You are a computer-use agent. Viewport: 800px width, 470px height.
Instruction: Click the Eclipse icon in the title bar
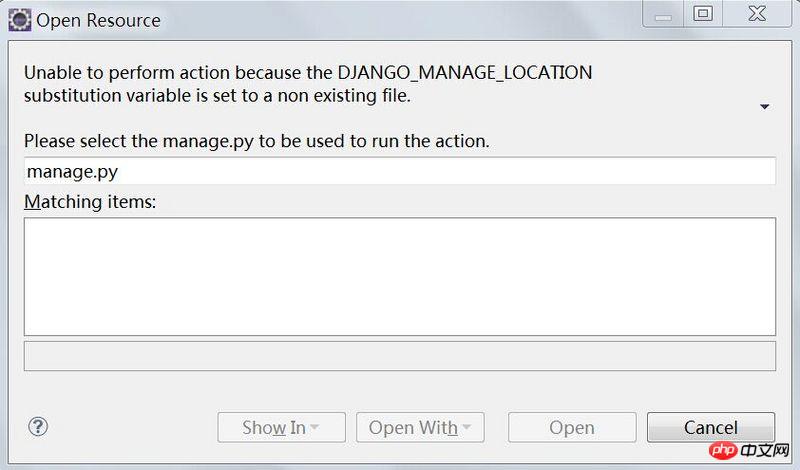click(x=19, y=19)
